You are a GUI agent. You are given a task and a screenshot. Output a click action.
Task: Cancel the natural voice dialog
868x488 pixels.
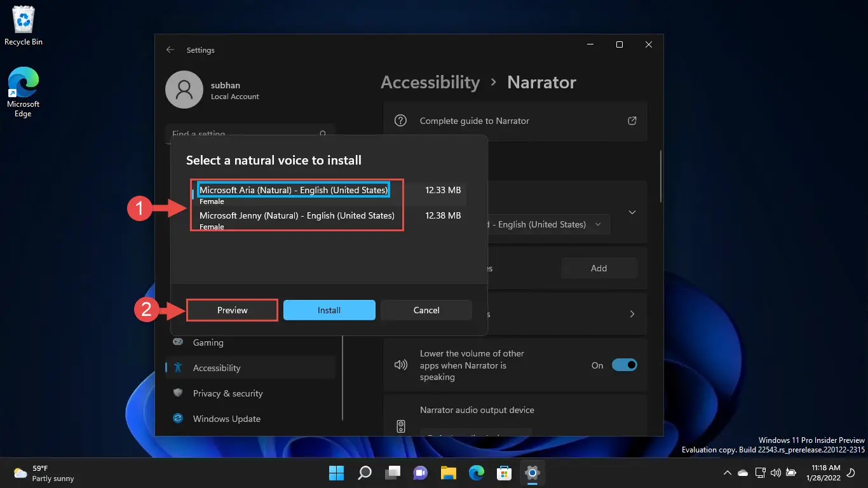426,310
